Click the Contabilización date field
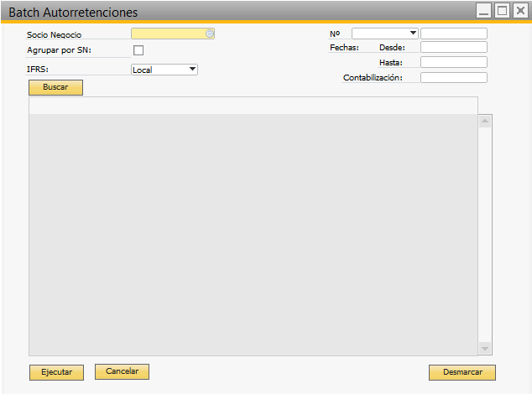Screen dimensions: 532x394 (x=453, y=77)
